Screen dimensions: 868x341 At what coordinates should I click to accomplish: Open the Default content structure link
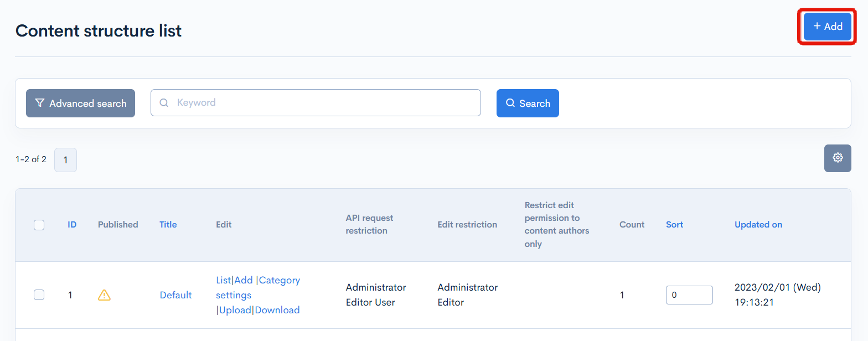176,295
